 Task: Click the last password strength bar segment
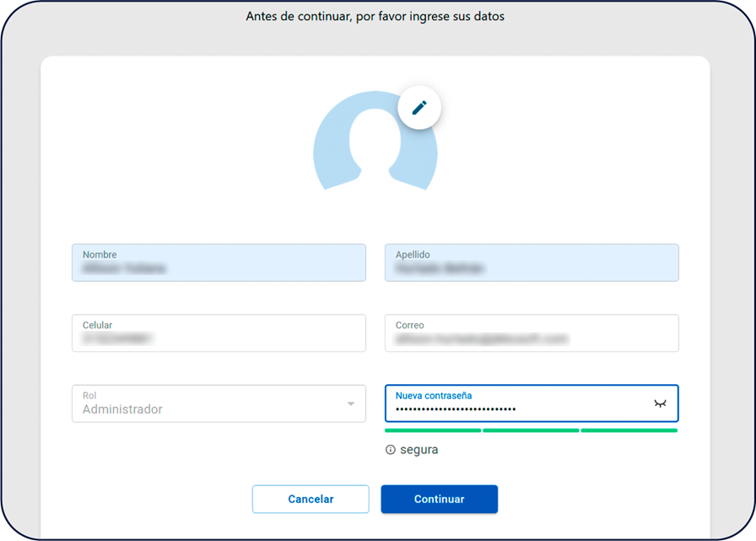pos(629,430)
